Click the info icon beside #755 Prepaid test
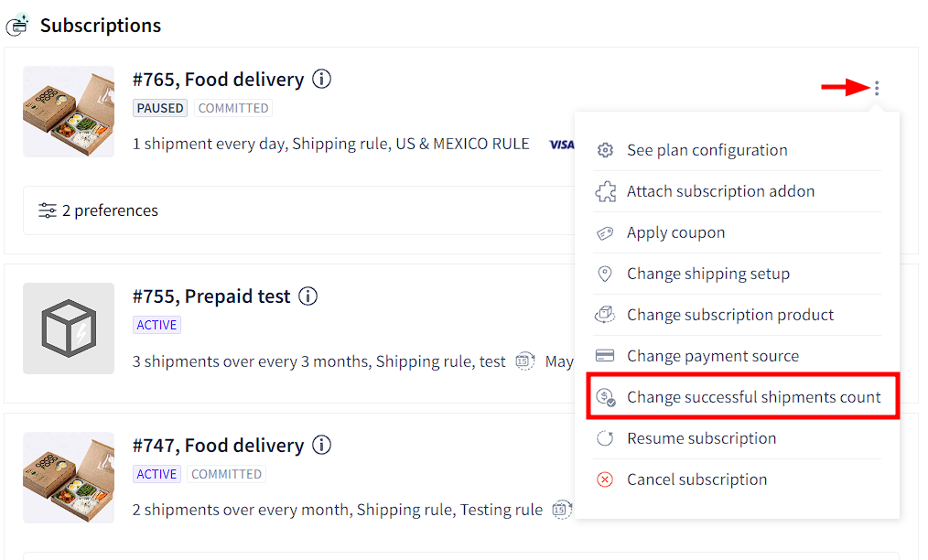The width and height of the screenshot is (928, 560). (308, 296)
